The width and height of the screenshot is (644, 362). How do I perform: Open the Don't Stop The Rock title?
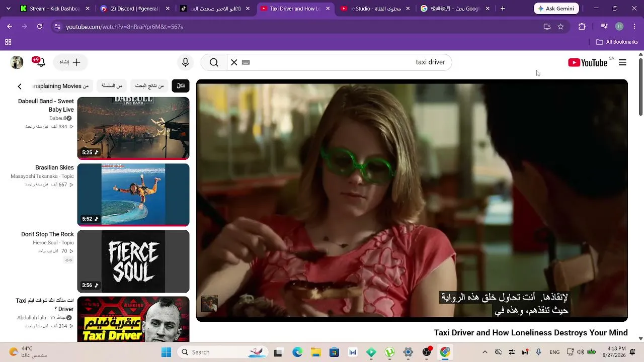[x=47, y=234]
